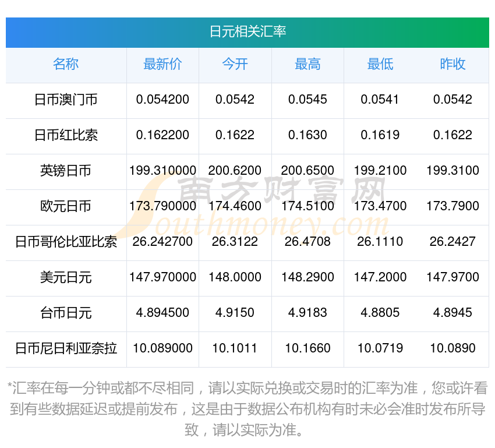Click latest price 173.790000
Screen dimensions: 495x448
coord(162,206)
